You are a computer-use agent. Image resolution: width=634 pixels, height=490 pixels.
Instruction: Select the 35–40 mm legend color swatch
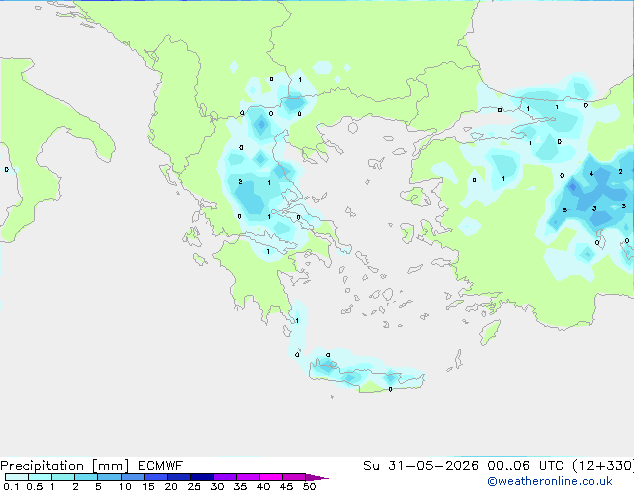[x=248, y=477]
